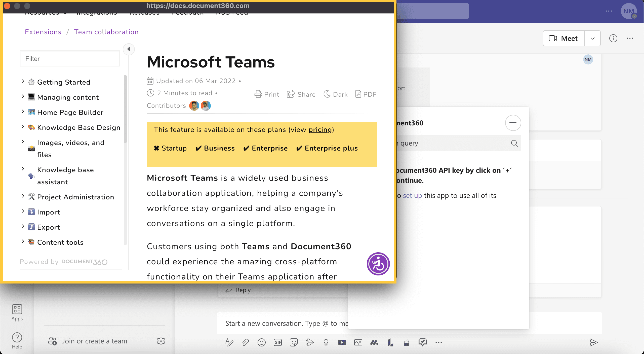Expand the Getting Started category

click(23, 81)
